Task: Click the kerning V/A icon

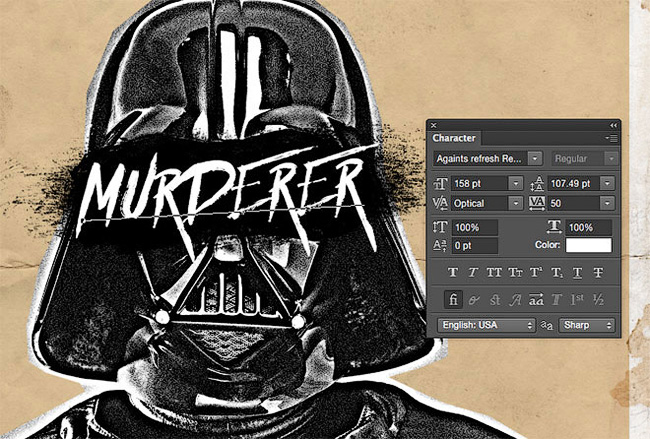Action: click(x=440, y=203)
